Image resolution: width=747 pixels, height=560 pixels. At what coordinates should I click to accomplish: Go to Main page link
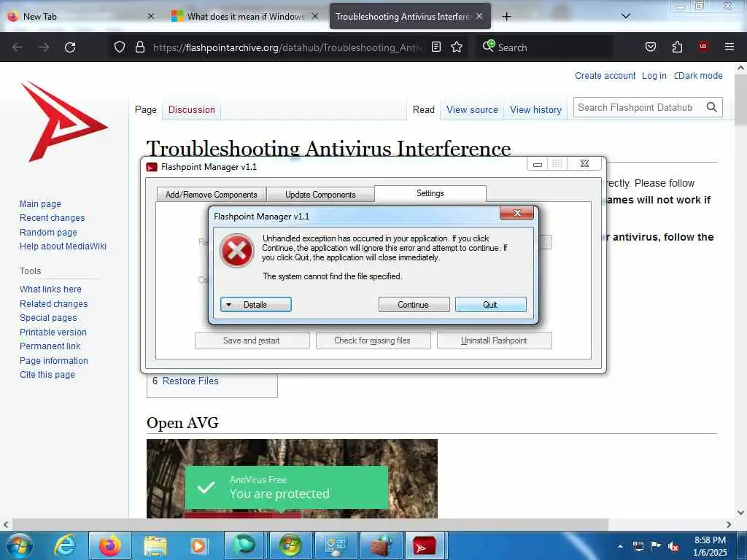(x=41, y=204)
